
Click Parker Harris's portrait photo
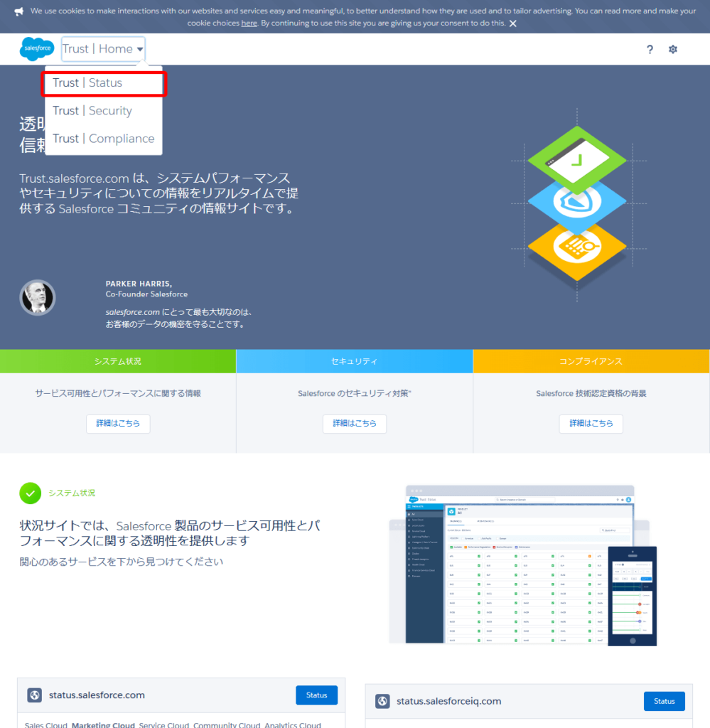(x=37, y=297)
